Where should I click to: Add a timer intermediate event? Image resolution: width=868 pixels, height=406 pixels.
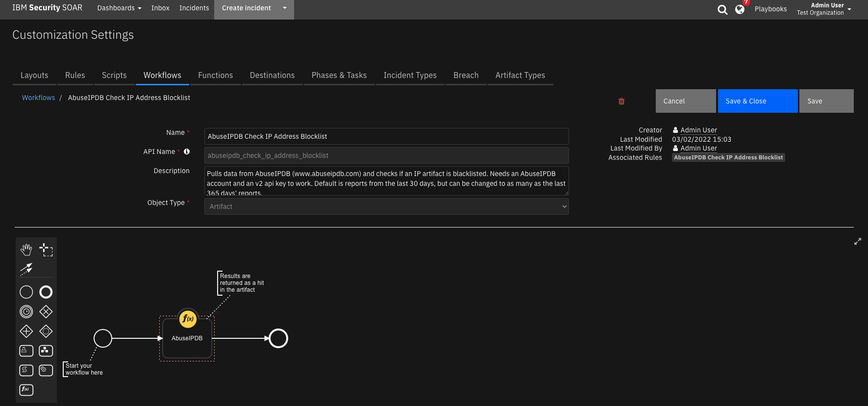point(26,312)
